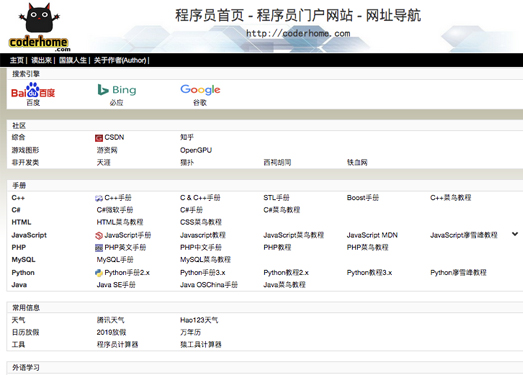The height and width of the screenshot is (375, 523).
Task: Open the 万年历 calendar link
Action: pos(190,332)
